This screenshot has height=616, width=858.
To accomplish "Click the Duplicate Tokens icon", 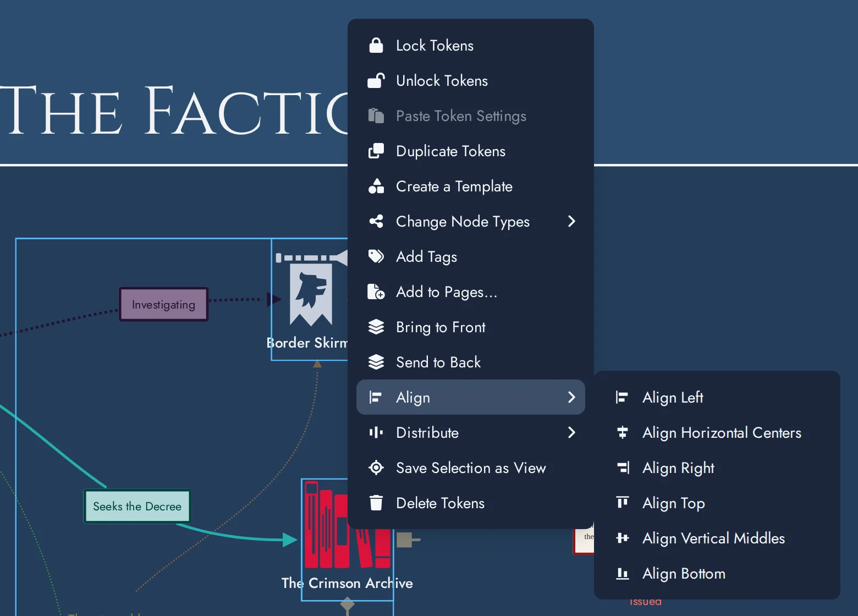I will click(376, 151).
